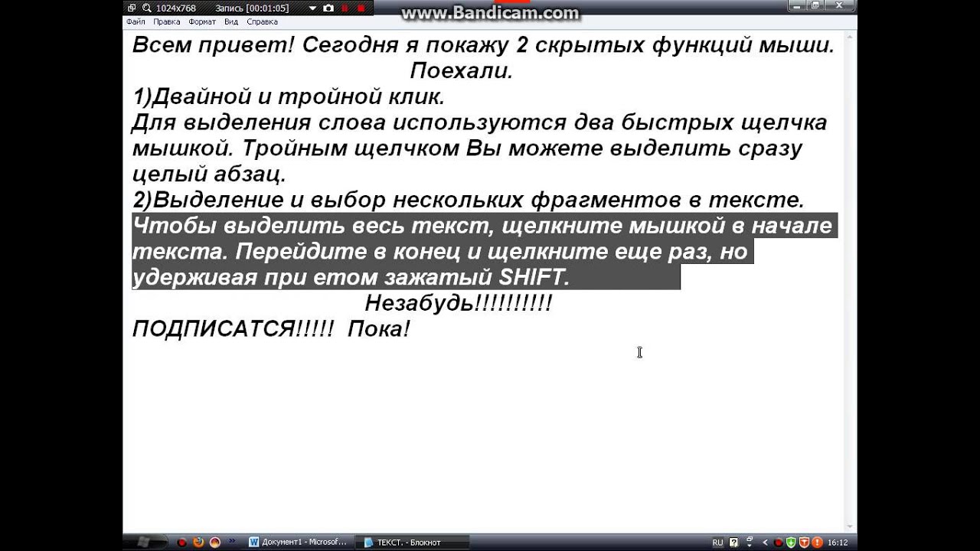Restore down the Notepad window

(x=816, y=6)
